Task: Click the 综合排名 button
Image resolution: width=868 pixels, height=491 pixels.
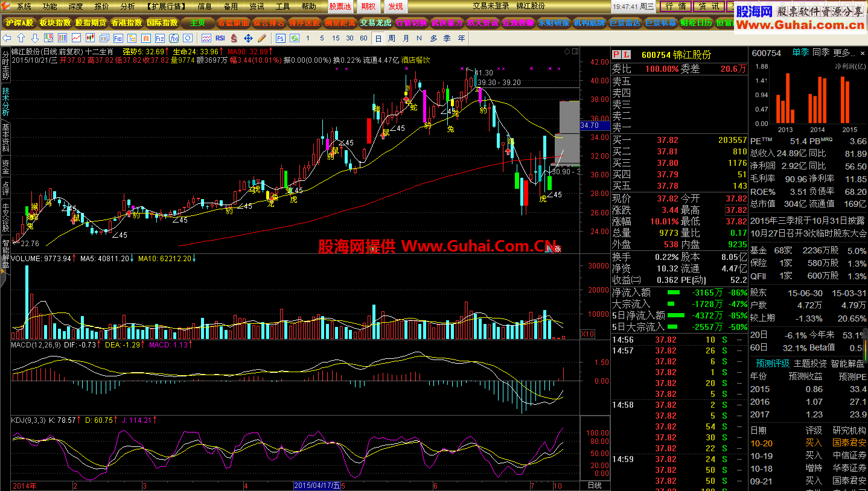Action: pos(269,23)
